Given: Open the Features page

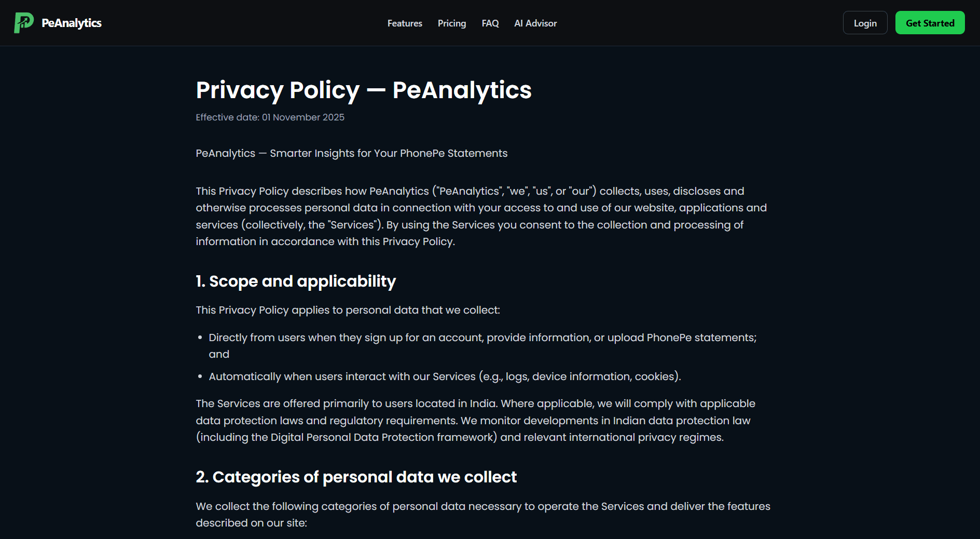Looking at the screenshot, I should coord(404,23).
